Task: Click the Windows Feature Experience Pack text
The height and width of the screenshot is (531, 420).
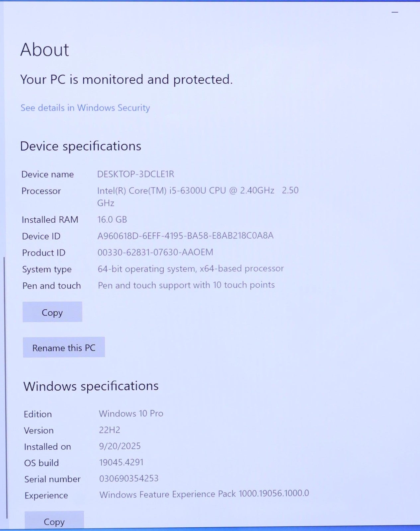Action: tap(204, 494)
